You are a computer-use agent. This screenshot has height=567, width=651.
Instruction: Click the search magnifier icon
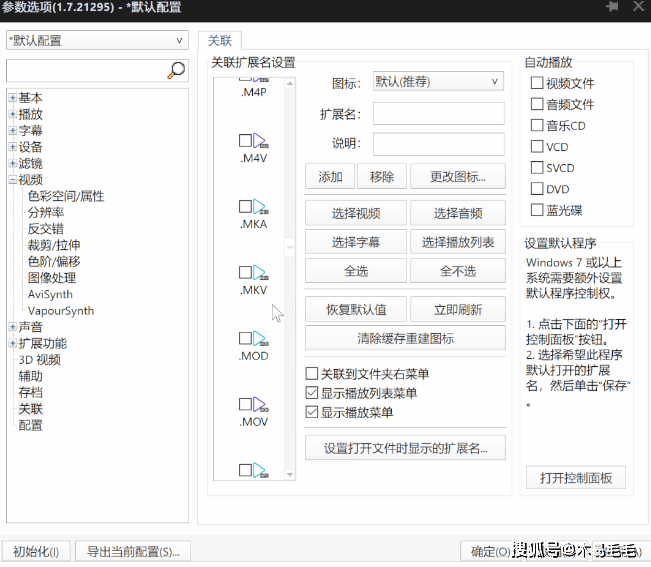[176, 70]
